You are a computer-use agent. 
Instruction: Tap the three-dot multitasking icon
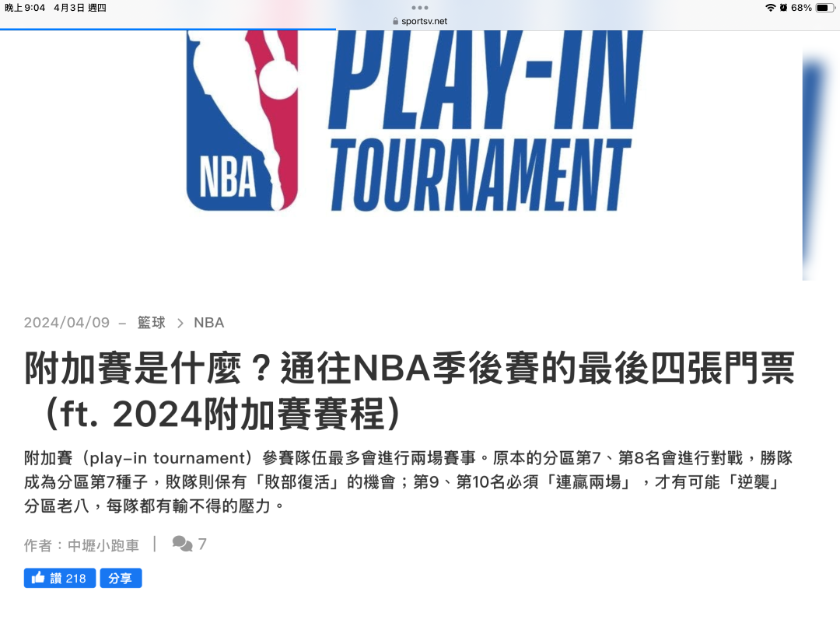click(419, 8)
